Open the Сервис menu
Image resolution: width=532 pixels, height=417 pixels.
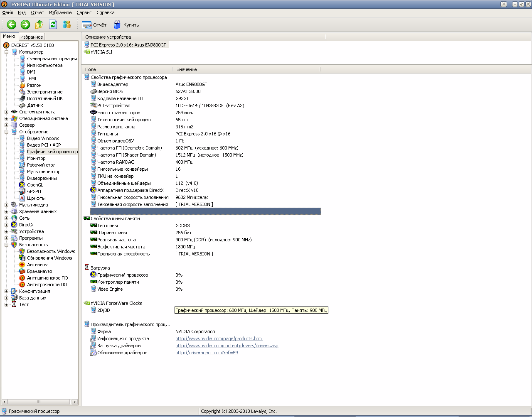coord(84,13)
